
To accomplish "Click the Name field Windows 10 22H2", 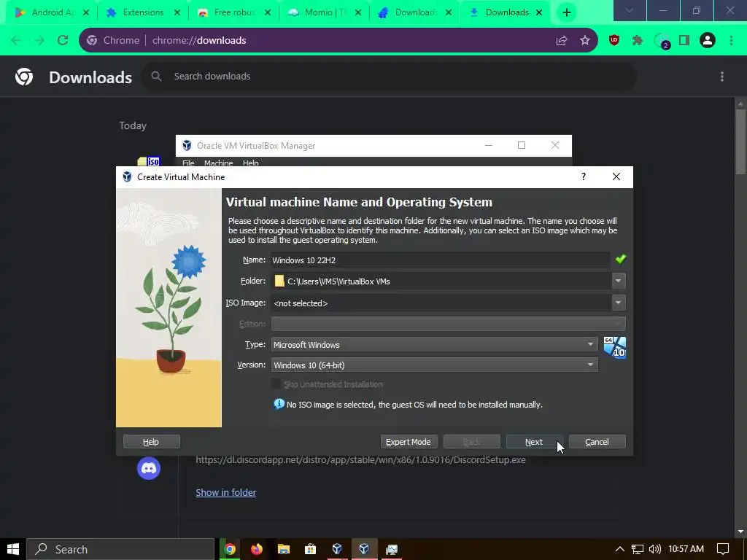I will 441,260.
